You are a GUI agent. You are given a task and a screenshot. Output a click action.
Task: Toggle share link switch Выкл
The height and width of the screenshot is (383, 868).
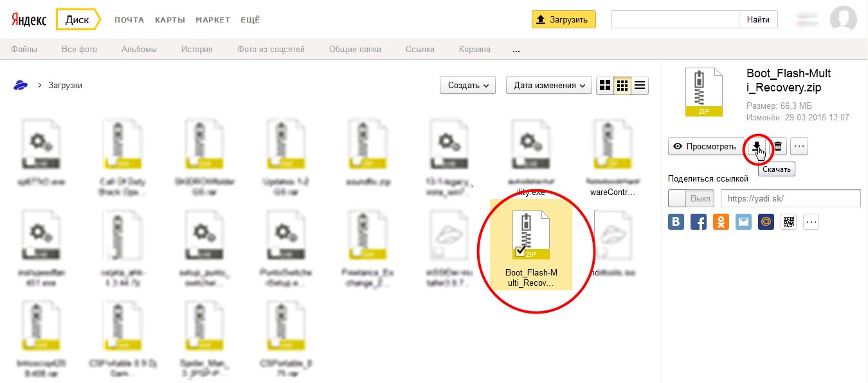point(691,199)
